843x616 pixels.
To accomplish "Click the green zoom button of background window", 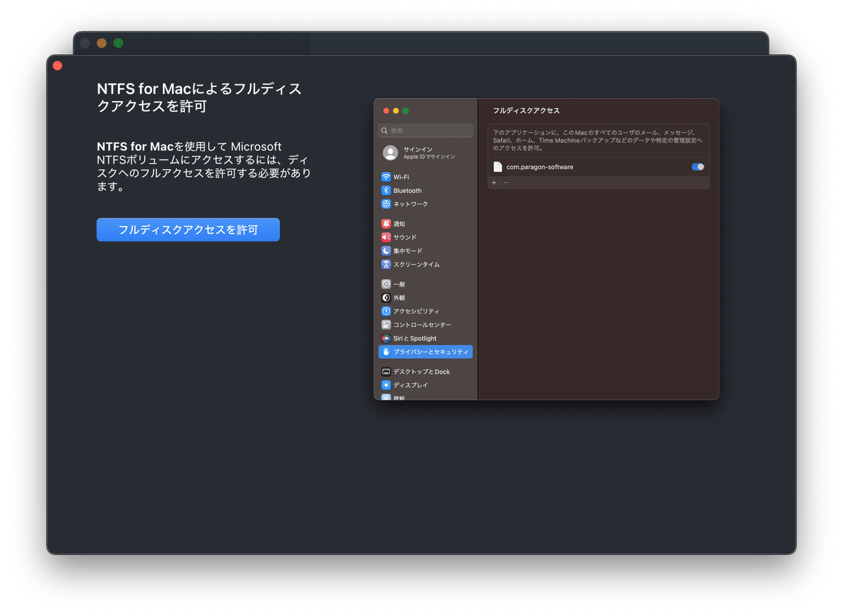I will pos(119,43).
